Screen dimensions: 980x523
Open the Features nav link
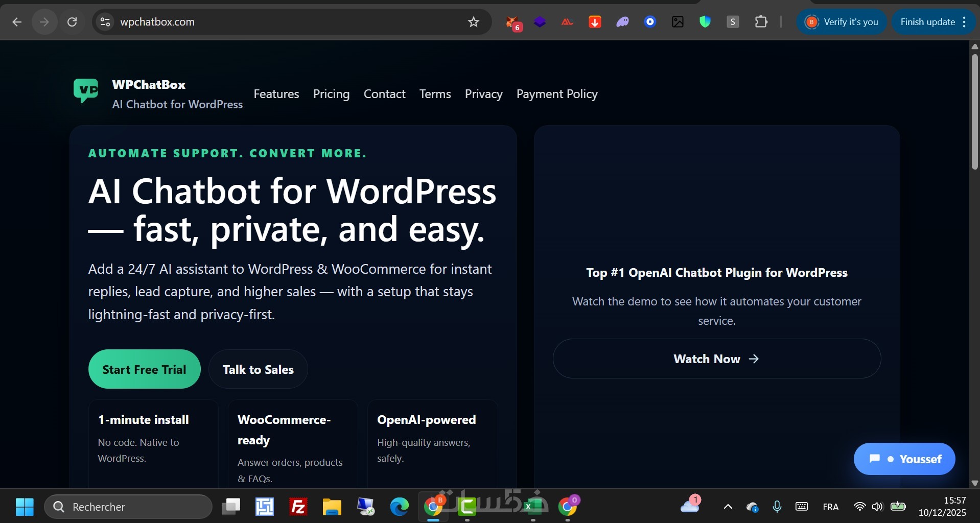(276, 94)
